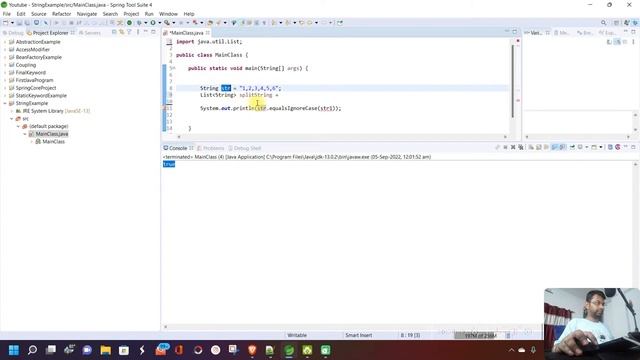Image resolution: width=640 pixels, height=360 pixels.
Task: Expand the JRE System Library node
Action: [12, 111]
